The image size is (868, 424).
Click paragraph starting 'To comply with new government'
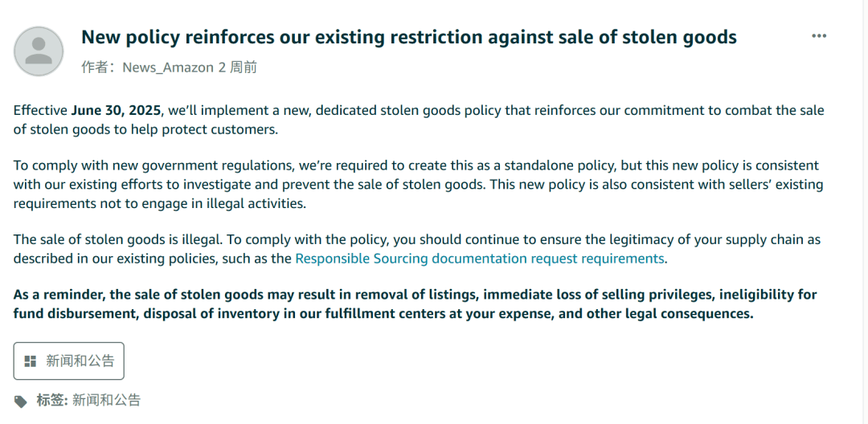pyautogui.click(x=418, y=184)
